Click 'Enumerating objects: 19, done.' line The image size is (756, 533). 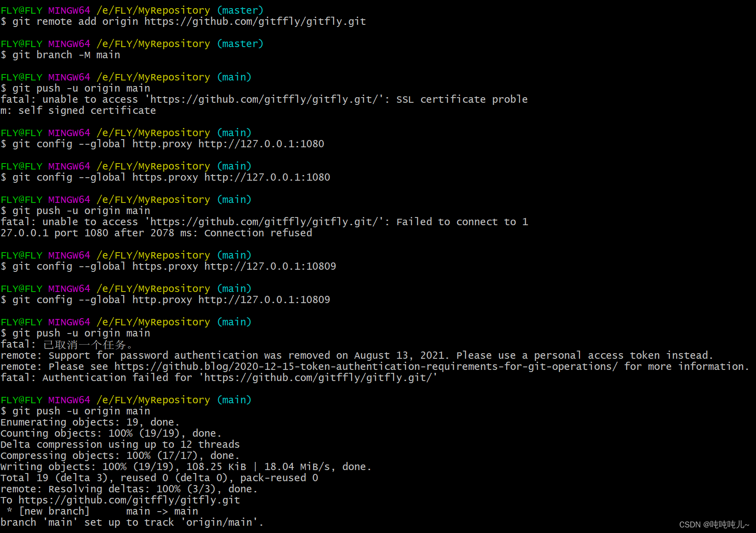coord(90,422)
